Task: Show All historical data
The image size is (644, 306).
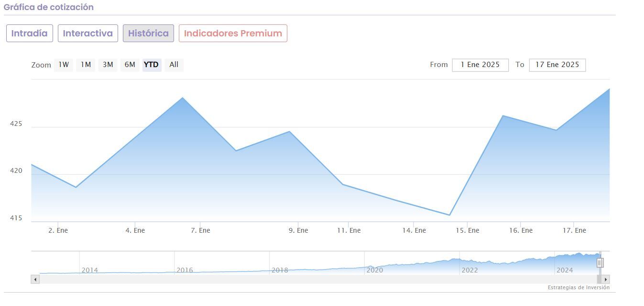Action: click(174, 65)
